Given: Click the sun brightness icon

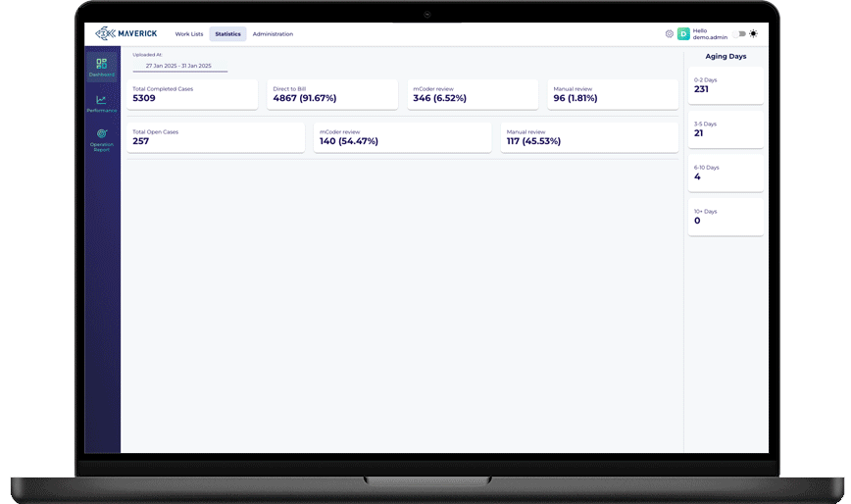Looking at the screenshot, I should click(753, 33).
